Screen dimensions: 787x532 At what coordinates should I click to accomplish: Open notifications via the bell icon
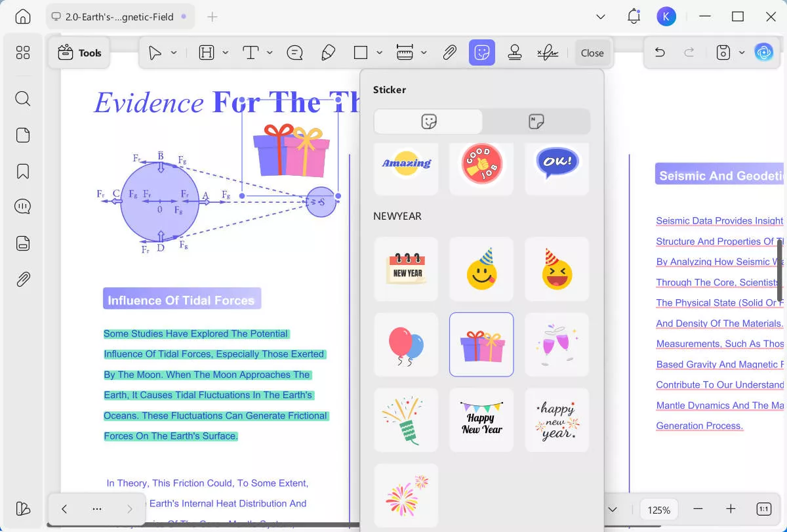pyautogui.click(x=634, y=16)
